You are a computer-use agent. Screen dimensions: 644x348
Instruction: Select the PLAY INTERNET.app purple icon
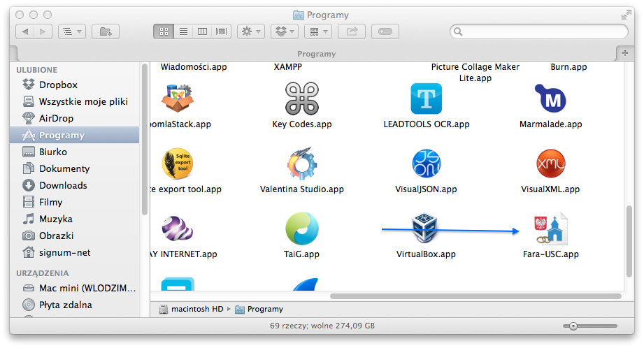point(177,229)
